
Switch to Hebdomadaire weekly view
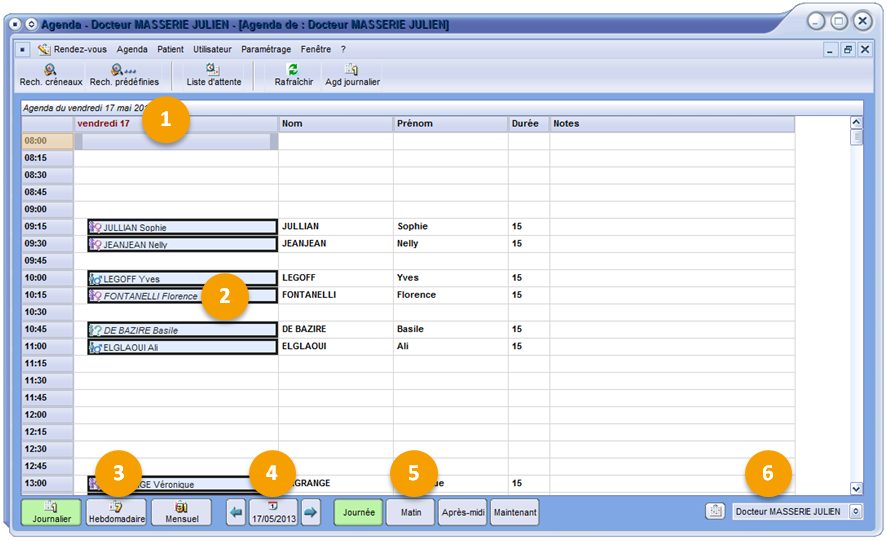(116, 512)
